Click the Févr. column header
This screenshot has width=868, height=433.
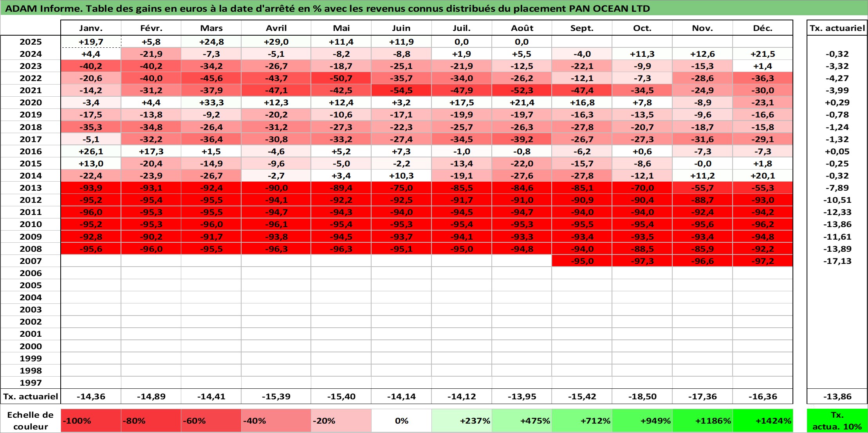[151, 28]
